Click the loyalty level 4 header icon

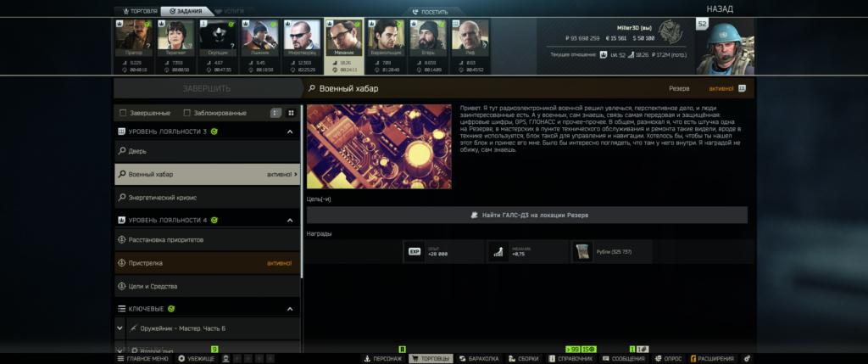(122, 221)
